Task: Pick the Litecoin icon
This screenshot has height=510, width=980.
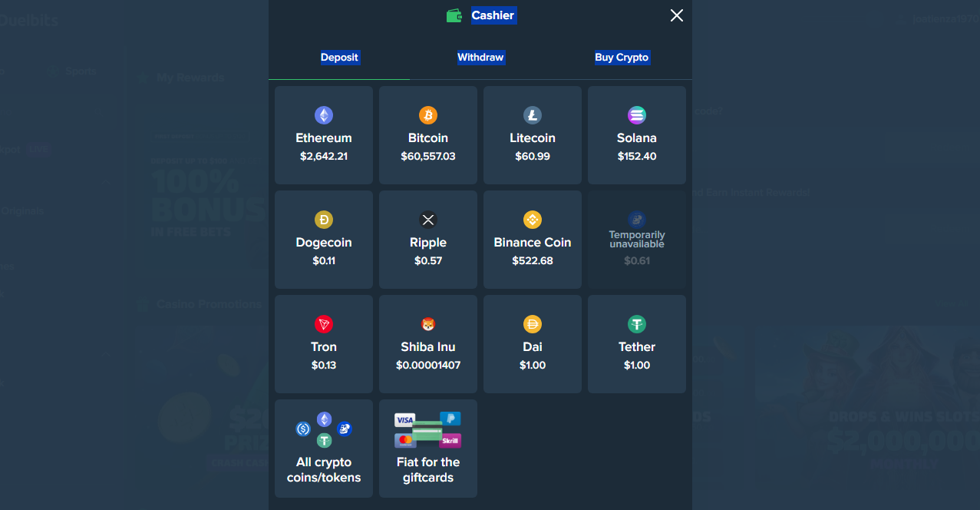Action: 533,115
